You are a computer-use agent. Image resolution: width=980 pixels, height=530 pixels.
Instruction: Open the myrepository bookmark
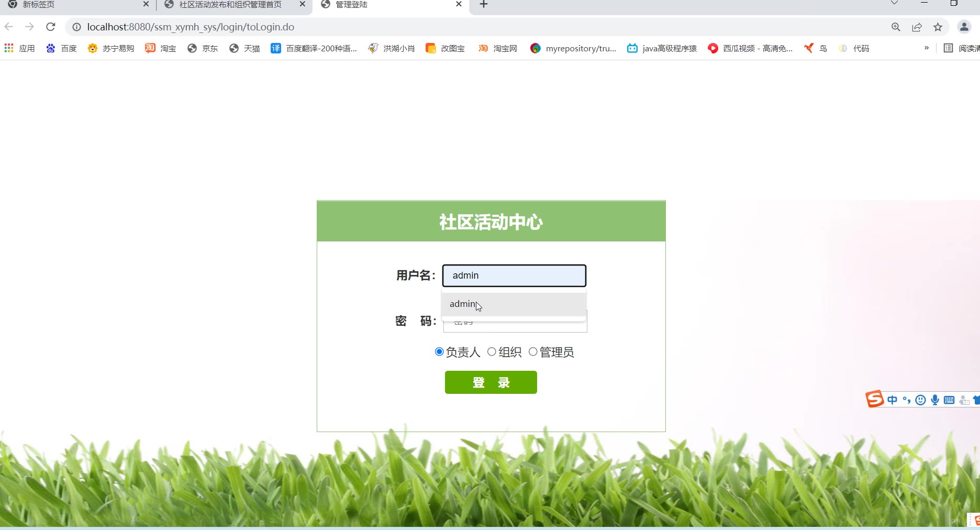tap(573, 48)
